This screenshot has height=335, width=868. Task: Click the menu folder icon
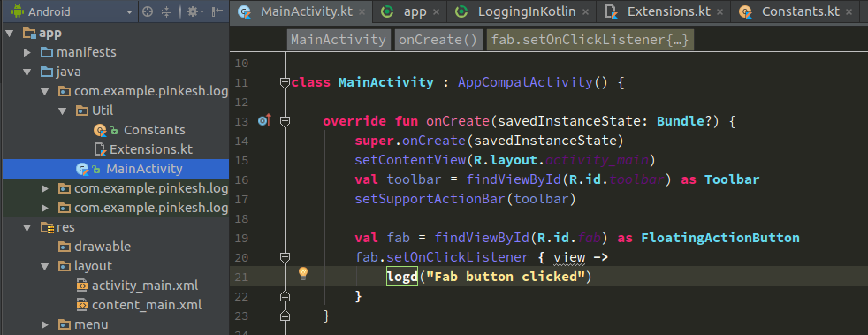coord(65,324)
